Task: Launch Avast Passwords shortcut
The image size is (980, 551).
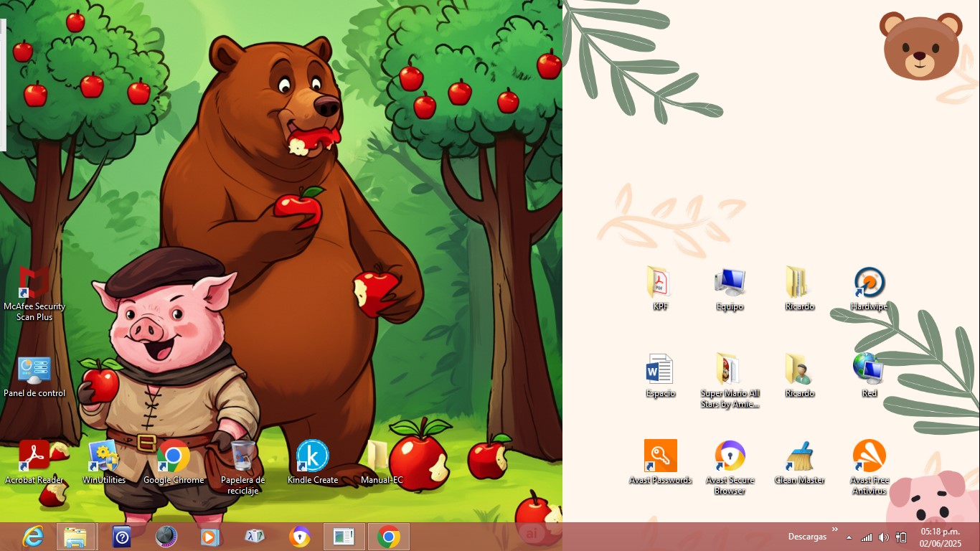Action: pyautogui.click(x=660, y=463)
